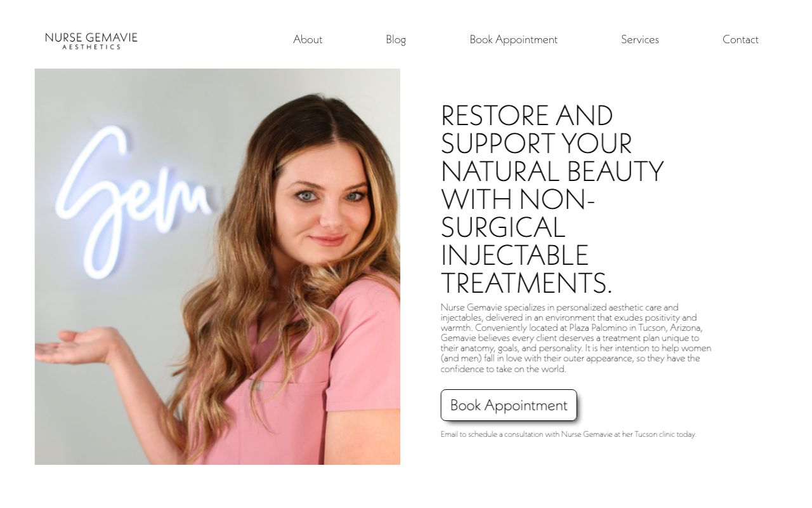Click the word INJECTABLE in headline
The height and width of the screenshot is (508, 812).
[x=514, y=255]
